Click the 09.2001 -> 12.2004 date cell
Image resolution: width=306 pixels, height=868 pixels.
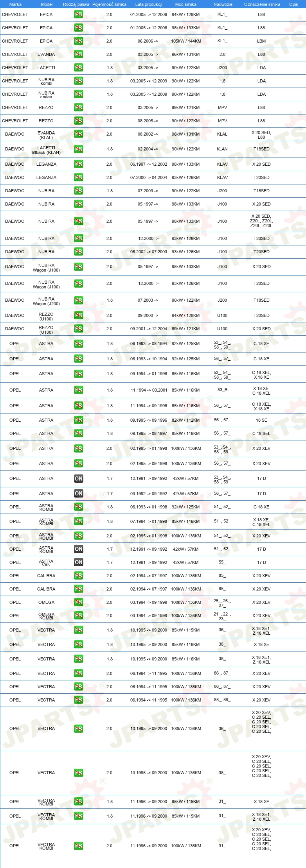click(149, 329)
